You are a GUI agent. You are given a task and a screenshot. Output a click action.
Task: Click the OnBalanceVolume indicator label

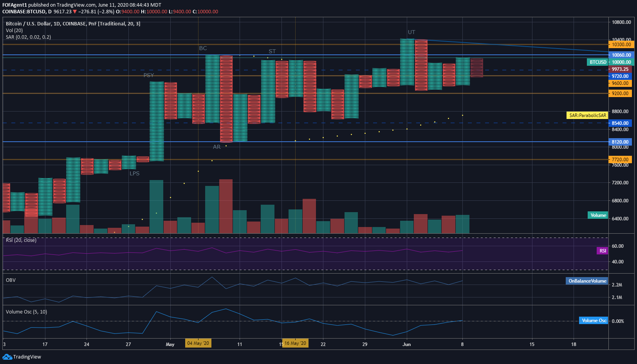[x=587, y=281]
